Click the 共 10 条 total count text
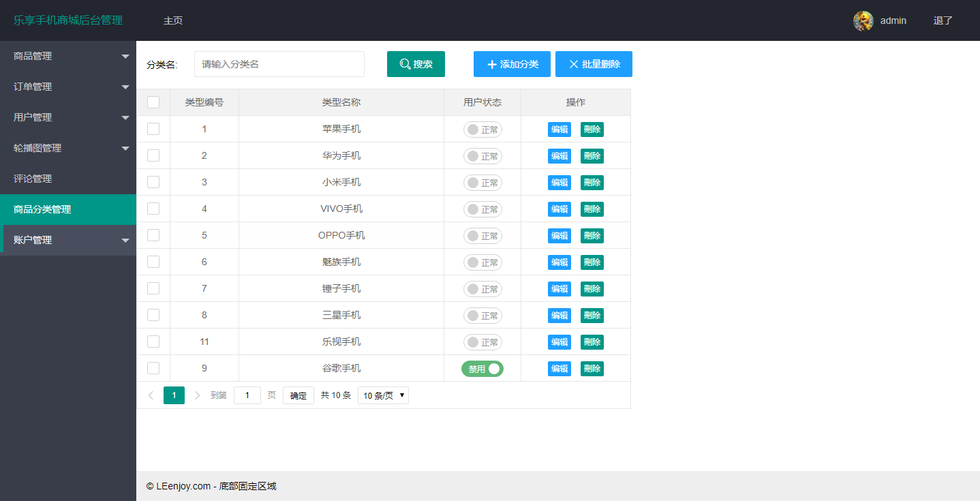This screenshot has width=980, height=501. click(336, 395)
